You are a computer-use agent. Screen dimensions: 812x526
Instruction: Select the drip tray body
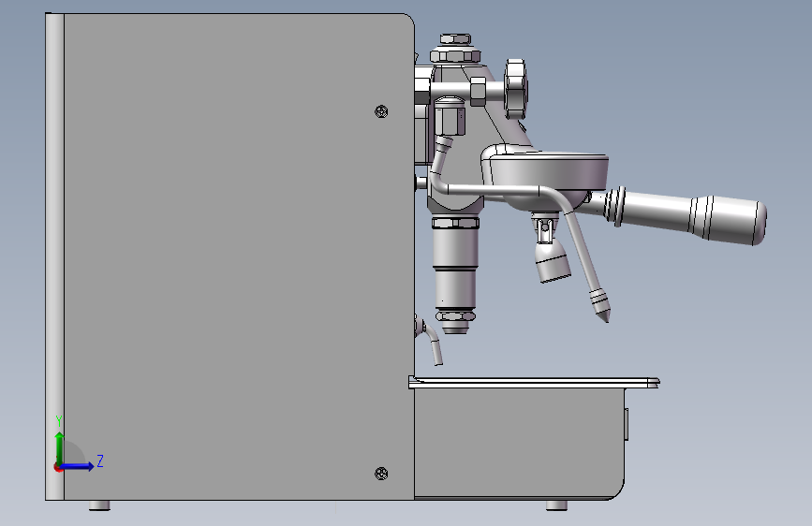point(520,444)
